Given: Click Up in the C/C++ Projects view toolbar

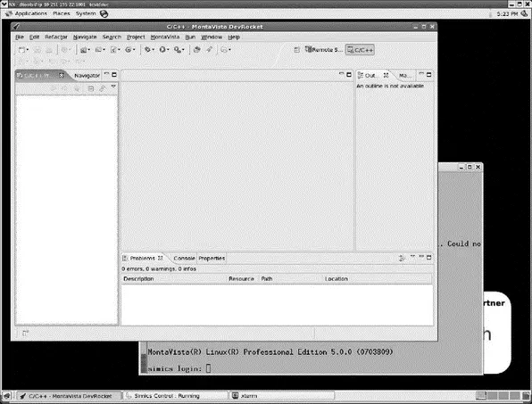Looking at the screenshot, I should point(77,88).
